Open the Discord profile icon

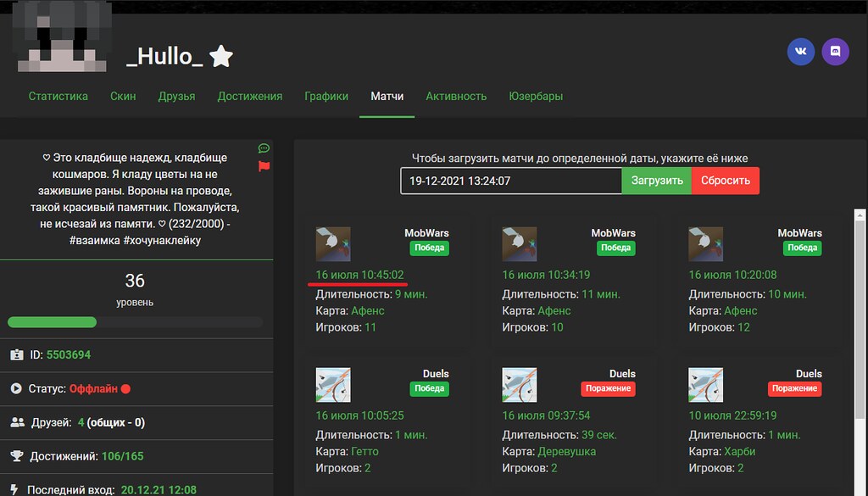click(835, 52)
